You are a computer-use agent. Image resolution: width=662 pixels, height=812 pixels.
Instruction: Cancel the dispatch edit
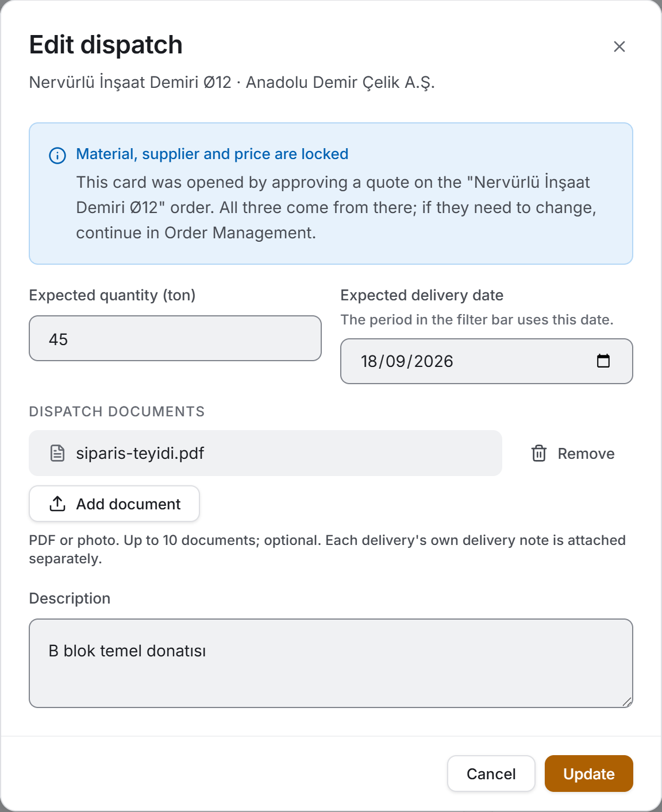[x=491, y=774]
